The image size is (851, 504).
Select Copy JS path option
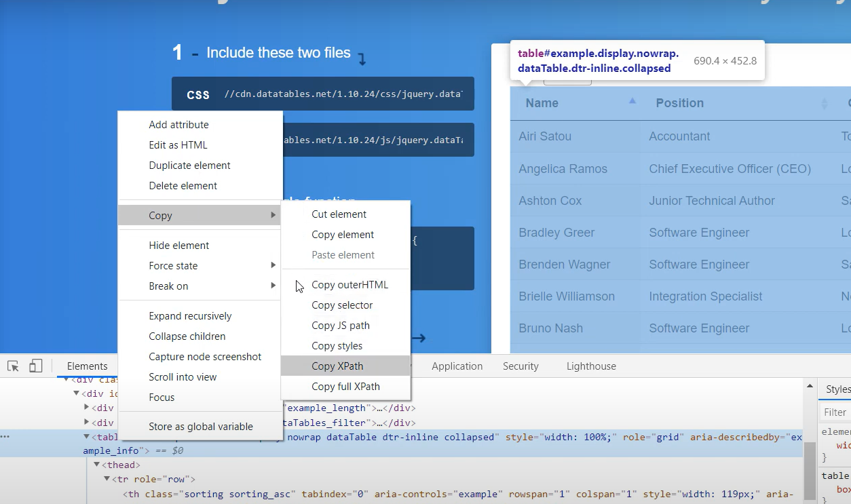coord(345,326)
